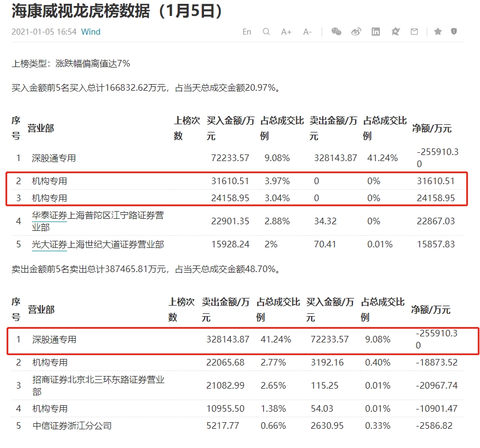Click the sell total 387465.81万元 sentence
The width and height of the screenshot is (480, 448).
[x=146, y=269]
